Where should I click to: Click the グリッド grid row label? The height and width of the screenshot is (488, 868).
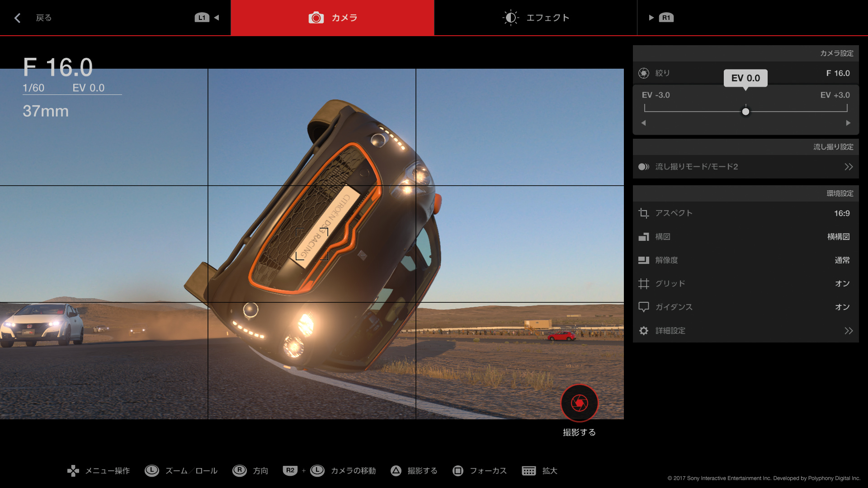(670, 284)
